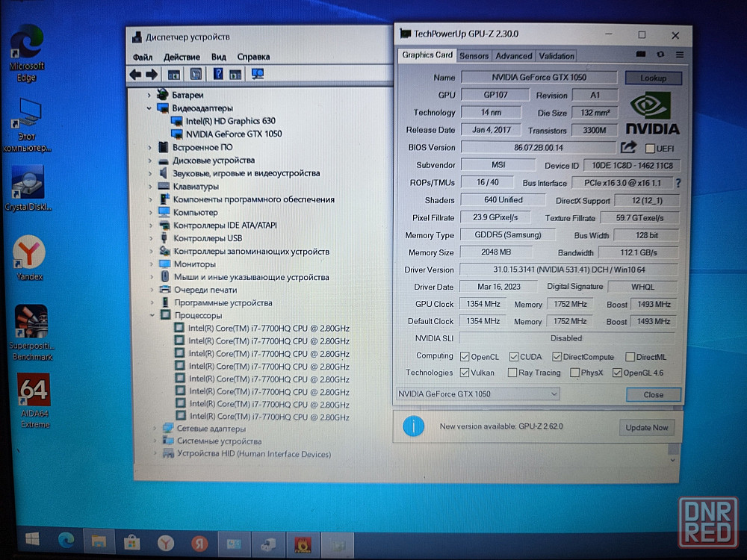
Task: Click the GPU-Z refresh icon
Action: tap(660, 55)
